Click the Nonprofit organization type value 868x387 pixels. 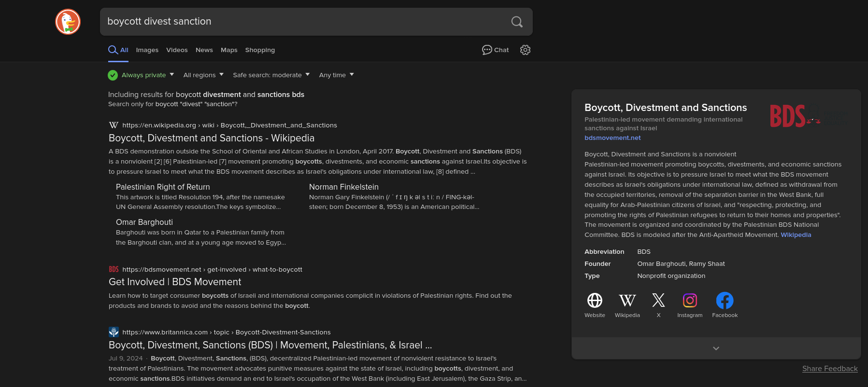coord(671,276)
